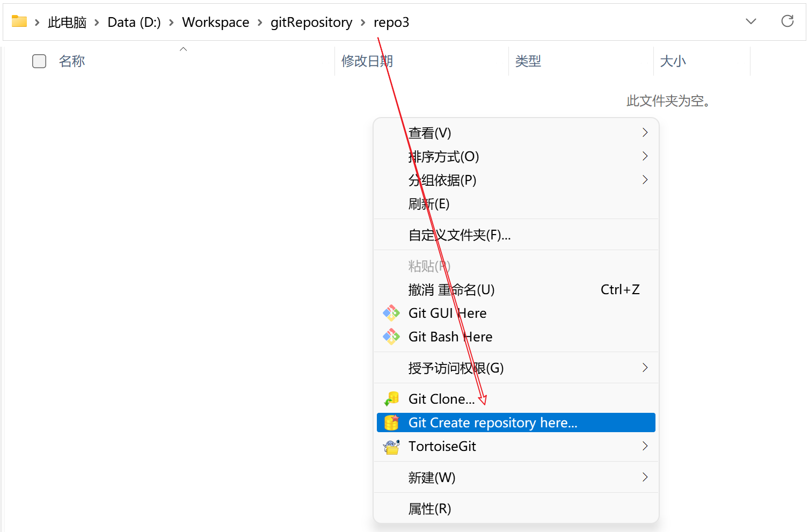Select 撤消 重命名(U) menu entry
Screen dimensions: 809x532
pos(451,290)
